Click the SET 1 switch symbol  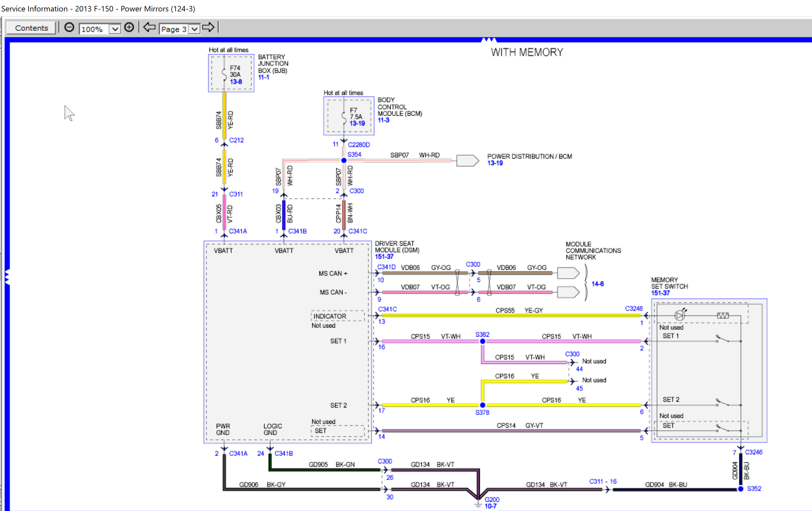(x=722, y=338)
